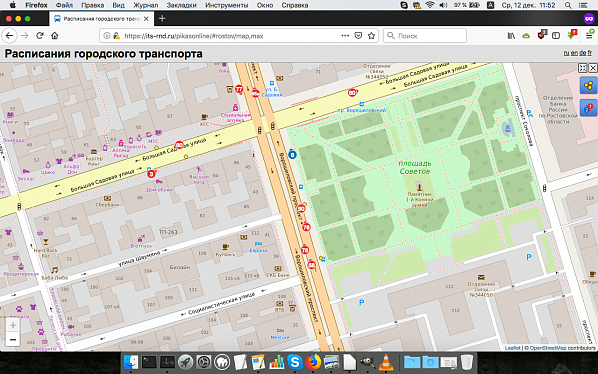Open Wi-Fi status menu

click(430, 5)
